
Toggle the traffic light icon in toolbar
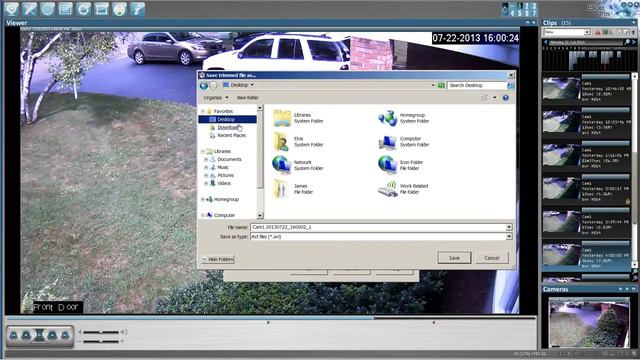tap(119, 9)
